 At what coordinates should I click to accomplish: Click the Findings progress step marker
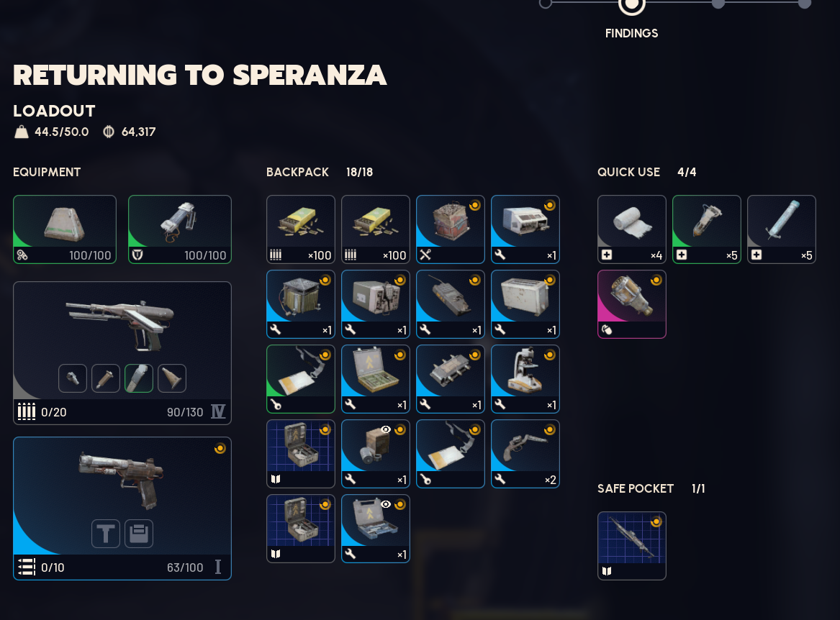631,5
